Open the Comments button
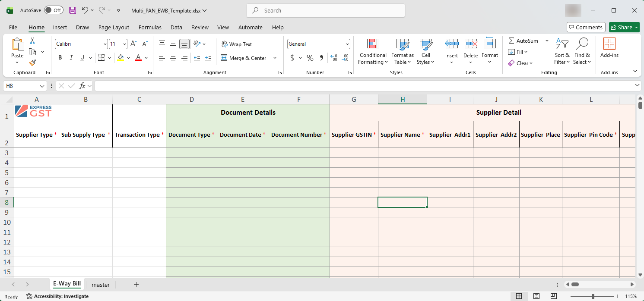This screenshot has width=644, height=301. coord(585,27)
